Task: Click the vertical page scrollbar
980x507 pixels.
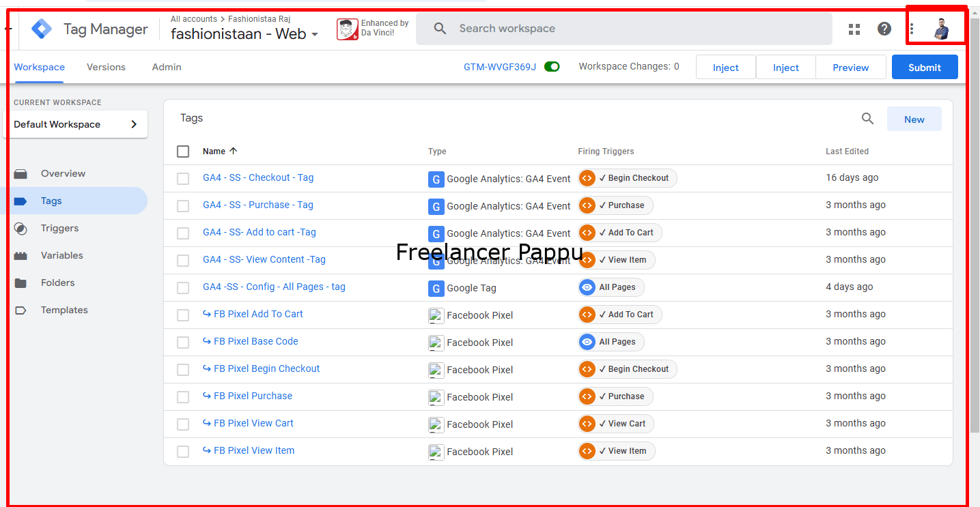Action: [x=975, y=225]
